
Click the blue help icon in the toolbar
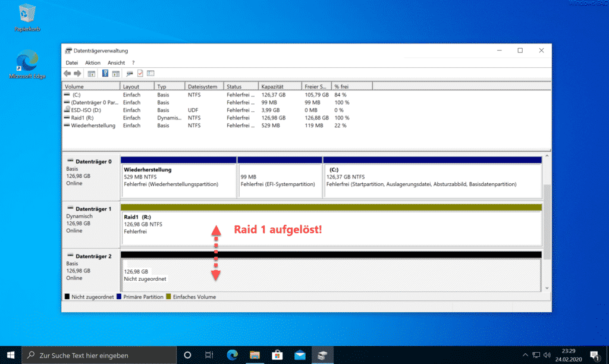[105, 73]
